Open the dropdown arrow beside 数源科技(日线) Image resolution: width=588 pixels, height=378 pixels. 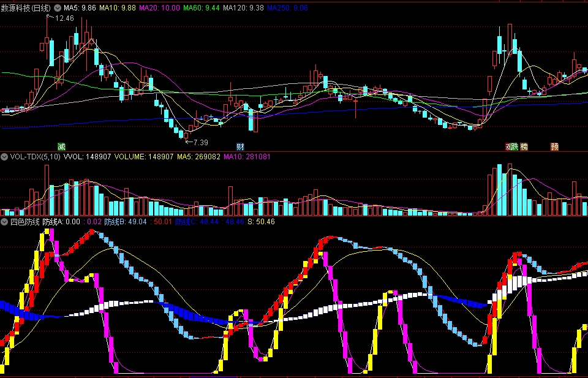(58, 8)
